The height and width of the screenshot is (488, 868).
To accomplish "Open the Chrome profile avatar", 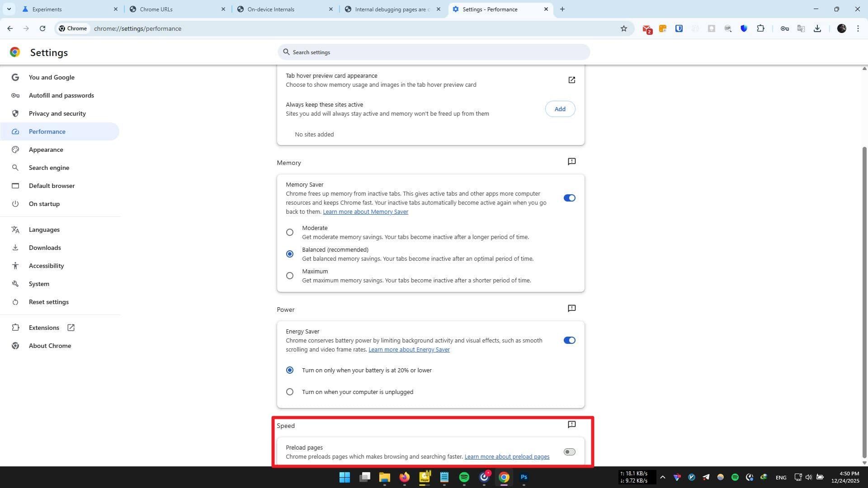I will [841, 28].
